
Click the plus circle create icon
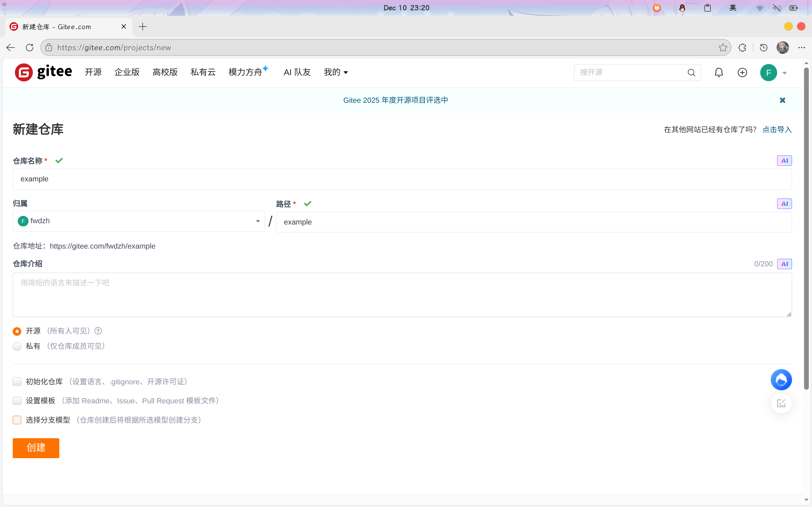click(x=742, y=72)
